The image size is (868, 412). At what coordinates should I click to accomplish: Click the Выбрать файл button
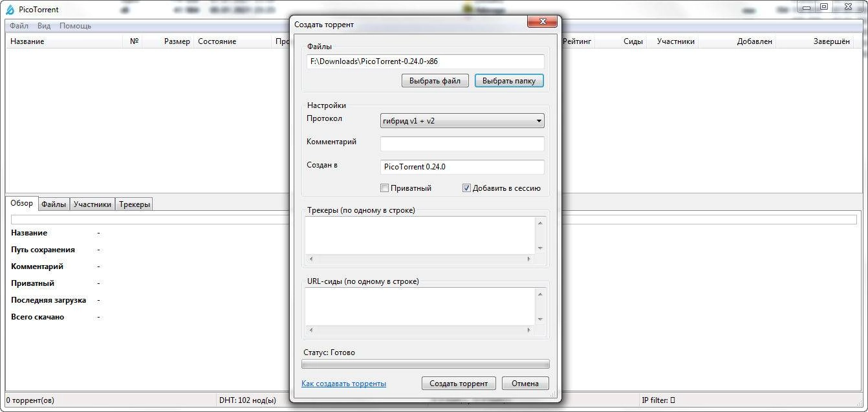[x=435, y=81]
